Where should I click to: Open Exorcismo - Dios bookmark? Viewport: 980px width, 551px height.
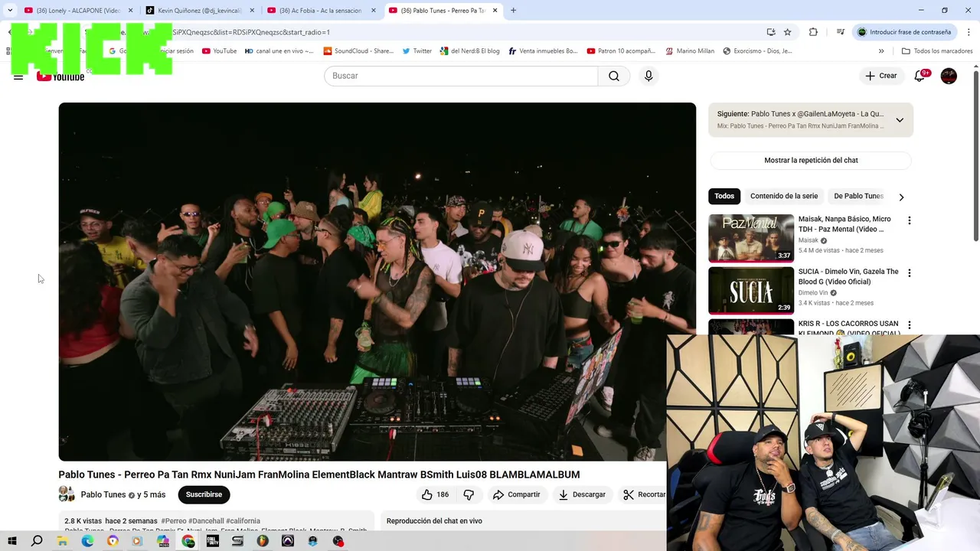(x=758, y=51)
